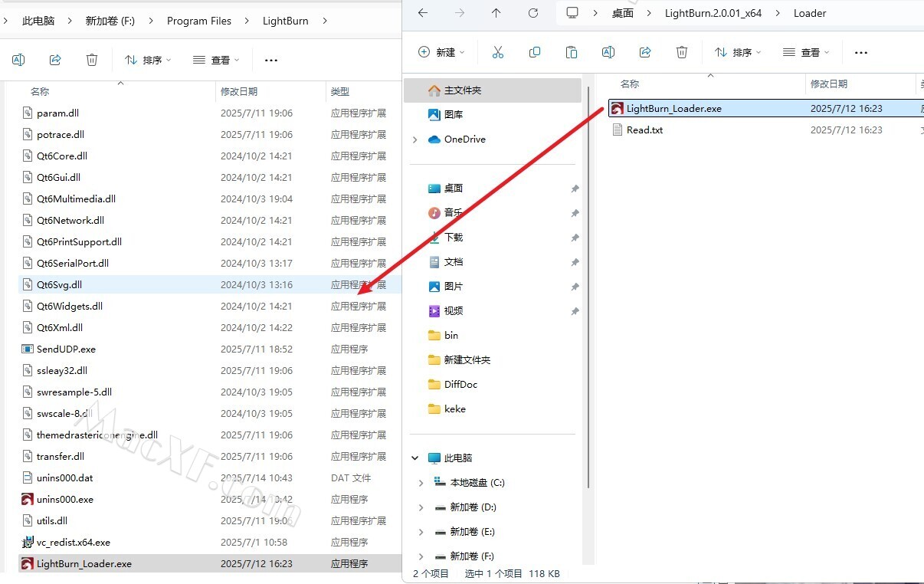Go up one folder with the up arrow
Screen dimensions: 924x584
click(496, 13)
